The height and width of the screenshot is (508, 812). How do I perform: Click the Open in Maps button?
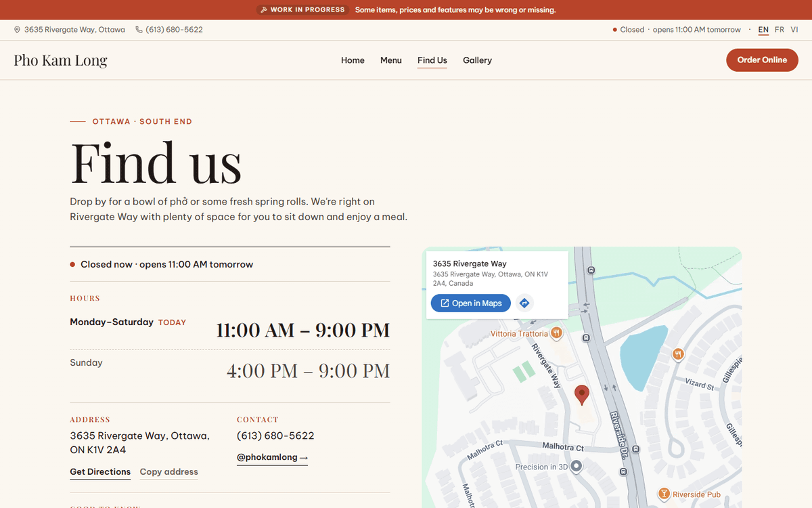471,303
